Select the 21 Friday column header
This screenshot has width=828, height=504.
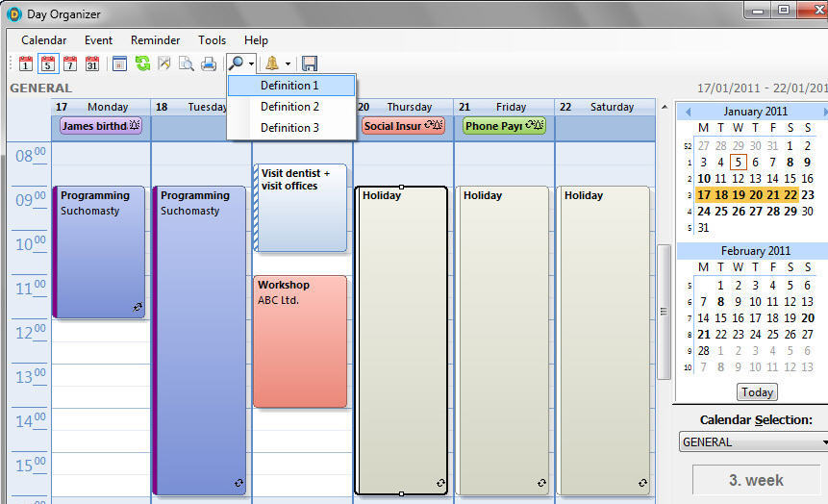[504, 107]
